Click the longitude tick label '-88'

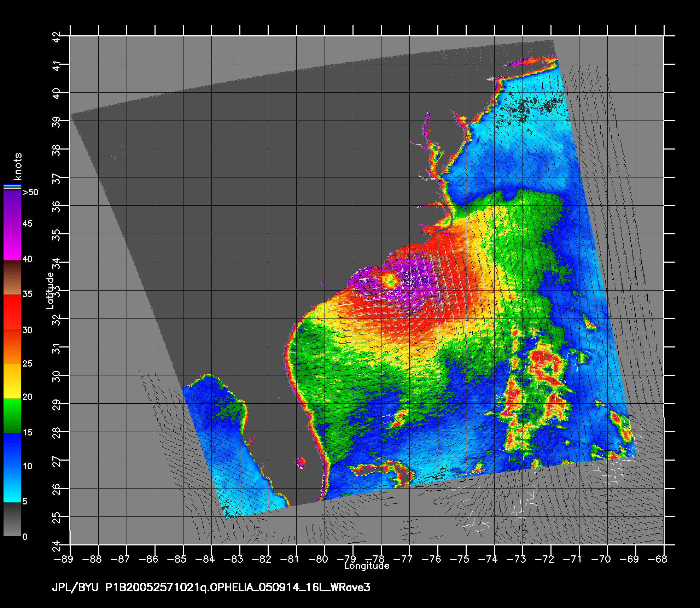point(92,559)
